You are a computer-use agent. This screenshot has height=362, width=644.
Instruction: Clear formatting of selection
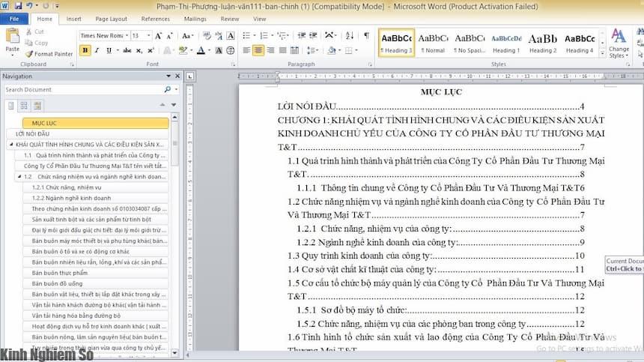(207, 36)
